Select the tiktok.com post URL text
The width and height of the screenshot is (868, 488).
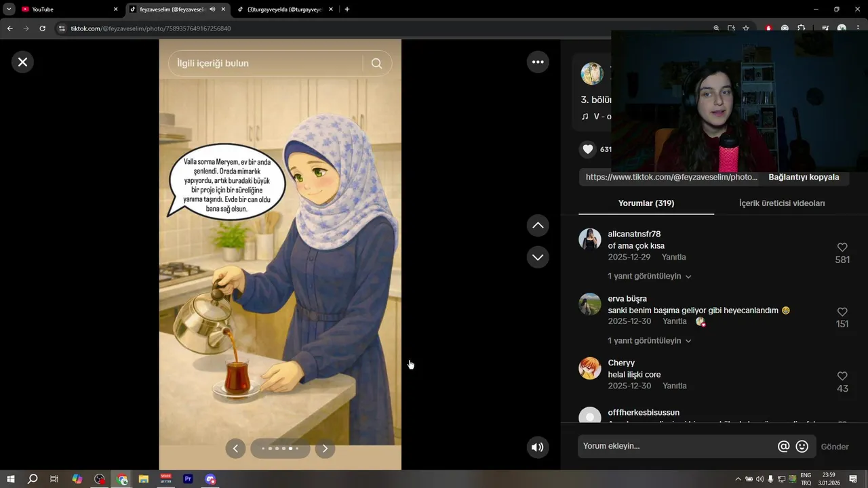(x=671, y=177)
